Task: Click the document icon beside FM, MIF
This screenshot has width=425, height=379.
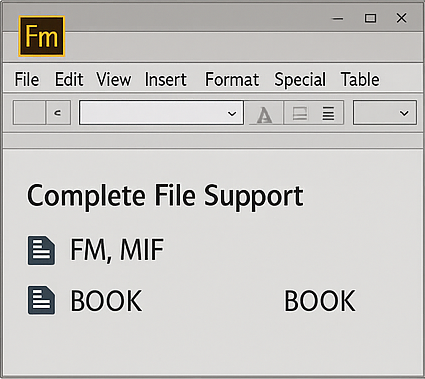Action: pyautogui.click(x=41, y=251)
